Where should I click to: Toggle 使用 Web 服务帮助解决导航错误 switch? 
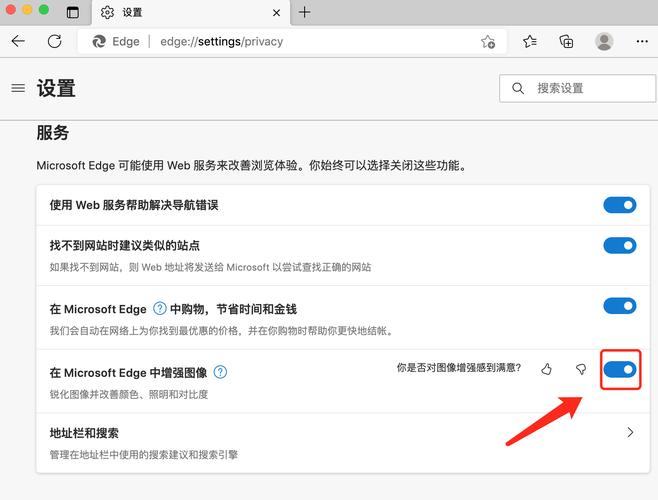pyautogui.click(x=619, y=205)
